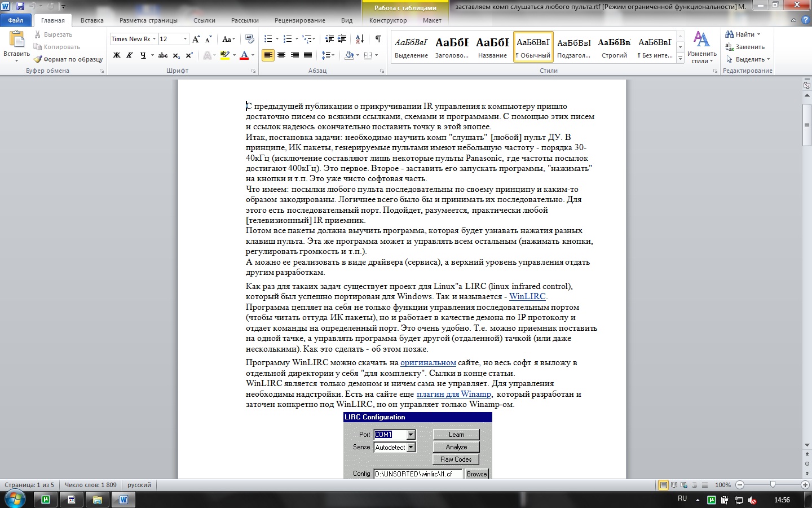Open Word help question mark icon
Screen dimensions: 812x508
click(x=805, y=20)
